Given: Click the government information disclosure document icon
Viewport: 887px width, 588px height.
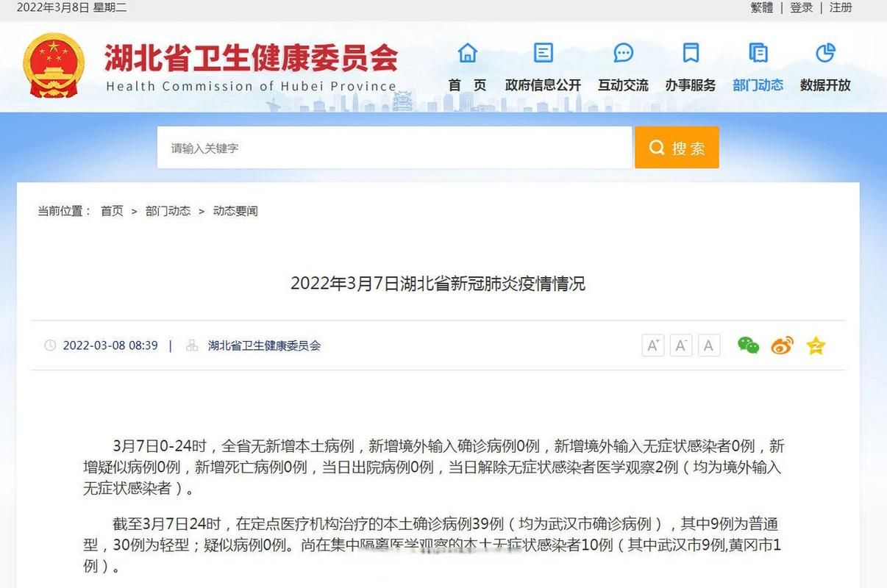Looking at the screenshot, I should 543,53.
